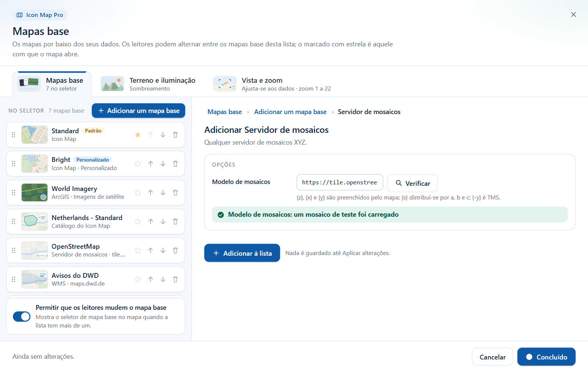Viewport: 588px width, 372px height.
Task: Move Netherlands - Standard down
Action: click(x=163, y=222)
